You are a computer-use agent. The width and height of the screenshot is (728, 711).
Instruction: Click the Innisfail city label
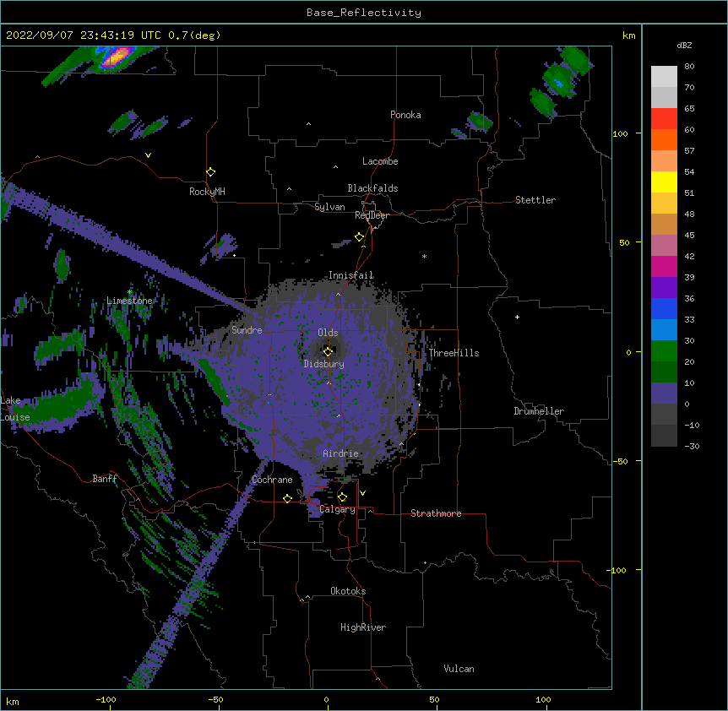point(351,275)
